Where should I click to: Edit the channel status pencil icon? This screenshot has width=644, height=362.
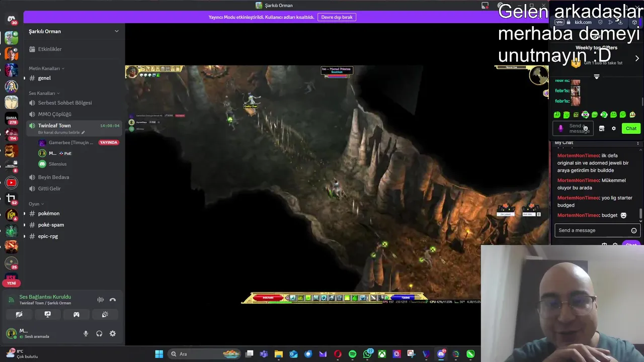(x=84, y=132)
